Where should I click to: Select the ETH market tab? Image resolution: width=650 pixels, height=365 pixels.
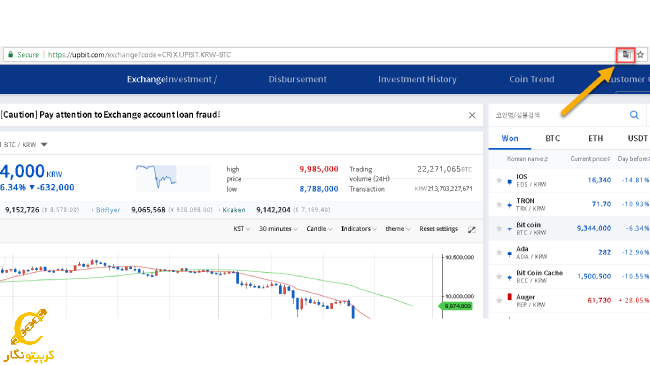tap(596, 139)
